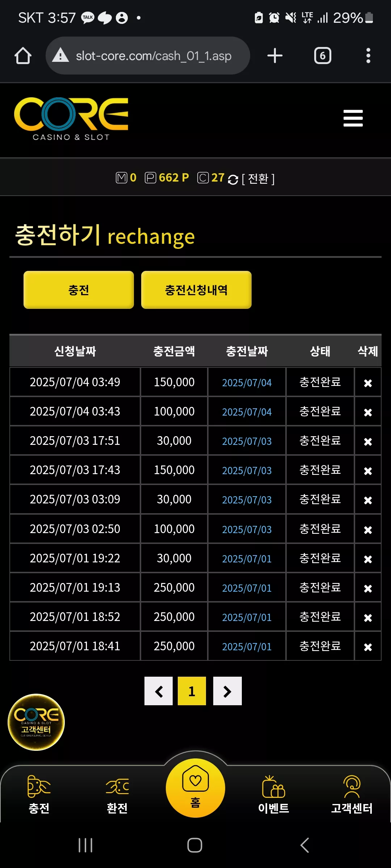Go to next page arrow

tap(227, 691)
